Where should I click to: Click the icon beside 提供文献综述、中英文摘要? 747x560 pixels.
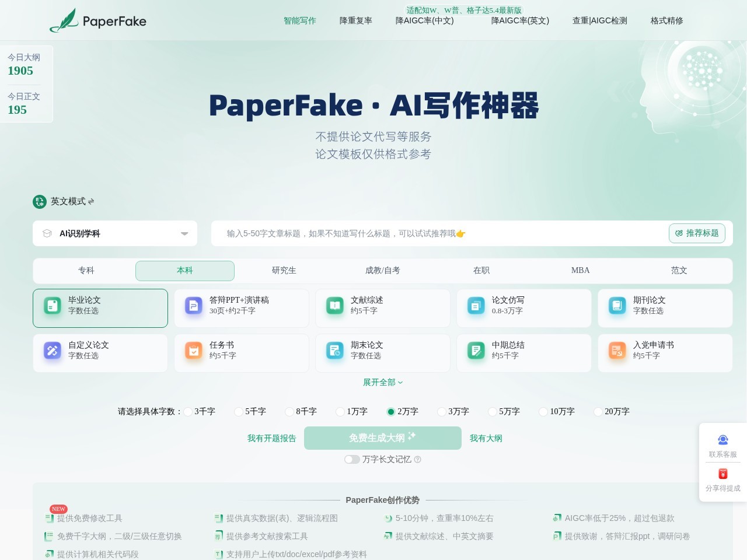(388, 536)
